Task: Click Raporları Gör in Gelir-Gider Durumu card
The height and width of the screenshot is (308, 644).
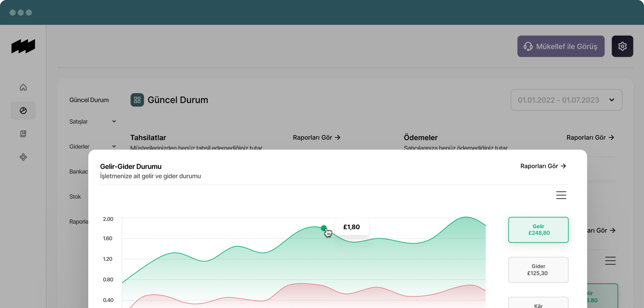Action: click(543, 166)
